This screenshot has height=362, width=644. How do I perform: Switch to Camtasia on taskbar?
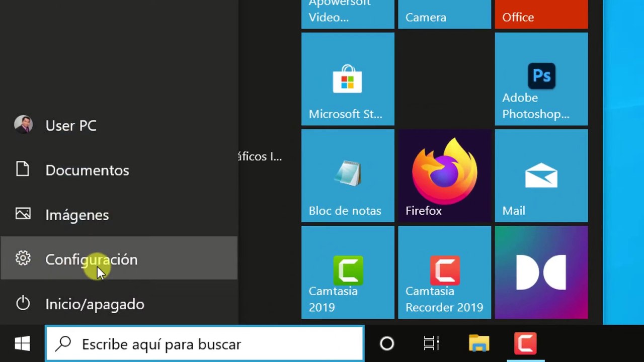pos(525,344)
